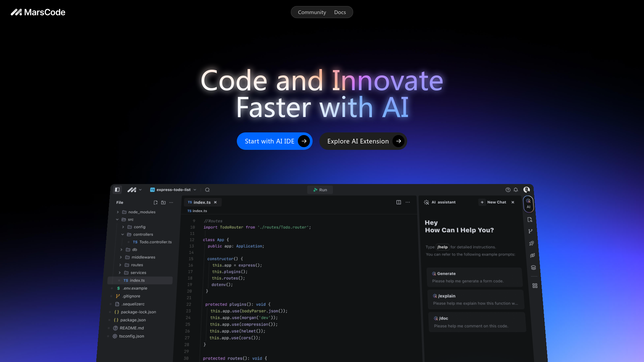This screenshot has width=644, height=362.
Task: Open the .gitignore file
Action: pyautogui.click(x=128, y=296)
